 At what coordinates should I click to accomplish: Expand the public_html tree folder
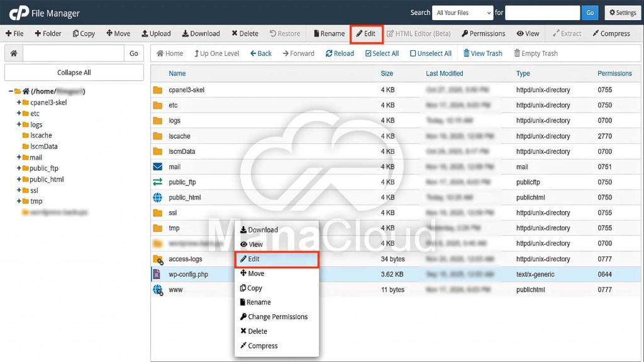pyautogui.click(x=19, y=179)
